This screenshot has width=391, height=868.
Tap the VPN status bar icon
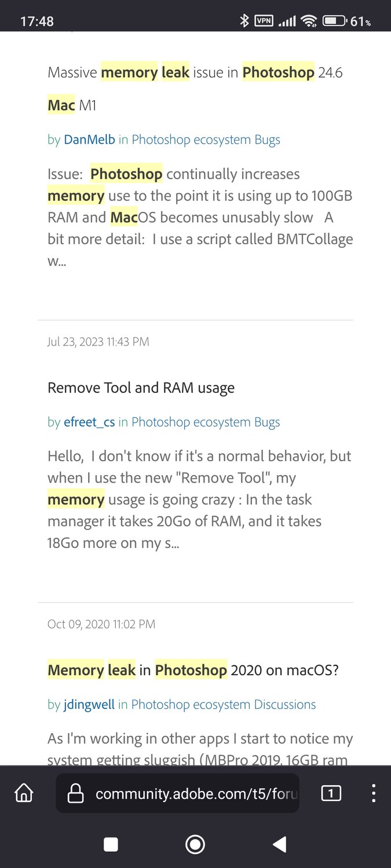pyautogui.click(x=264, y=21)
